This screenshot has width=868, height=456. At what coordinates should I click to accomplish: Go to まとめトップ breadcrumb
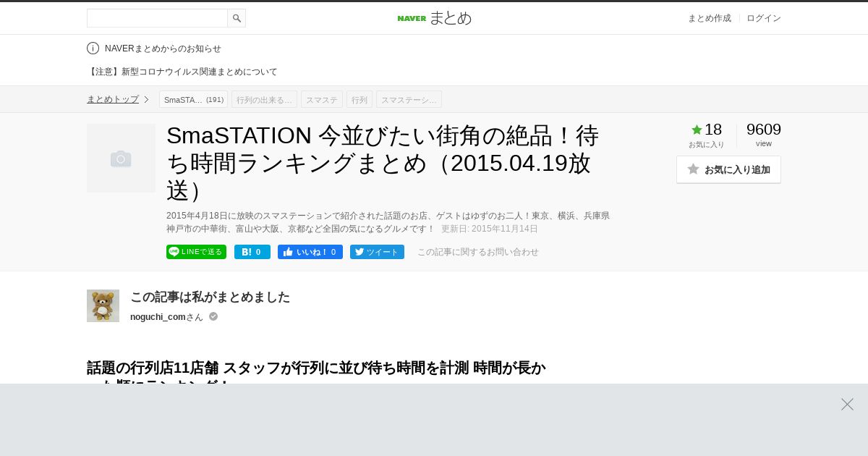point(113,99)
